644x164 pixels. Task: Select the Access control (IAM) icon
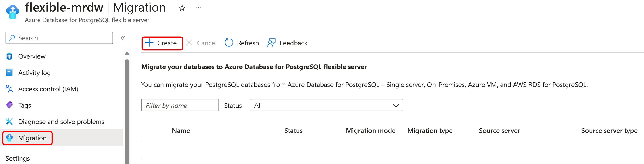tap(9, 89)
